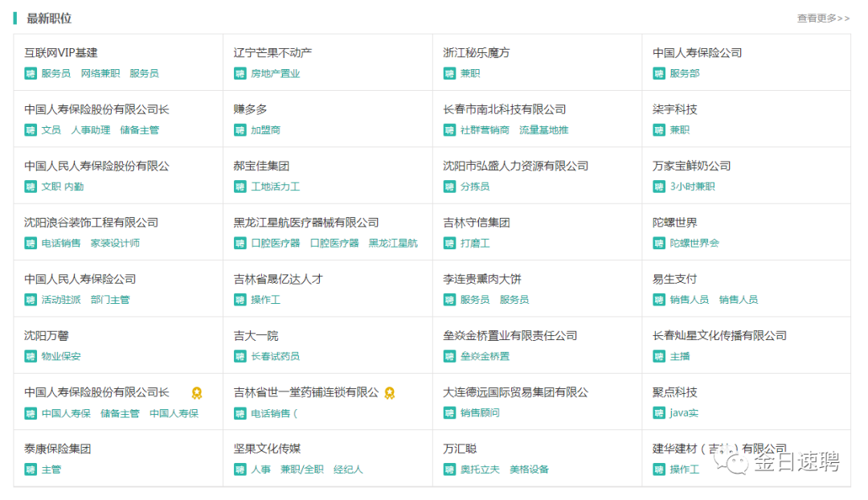The image size is (868, 500).
Task: Click the 聘 icon beside 垒焱金桥置
Action: click(x=449, y=356)
